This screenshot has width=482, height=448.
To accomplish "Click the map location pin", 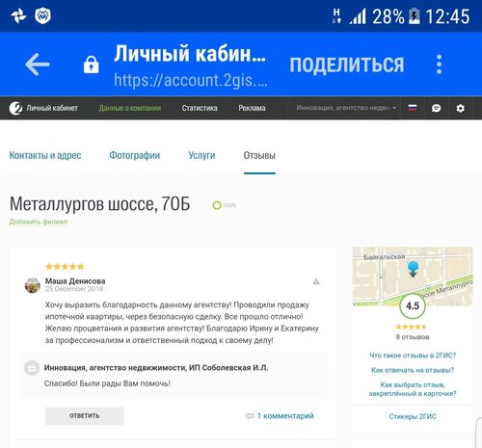I will pos(413,269).
